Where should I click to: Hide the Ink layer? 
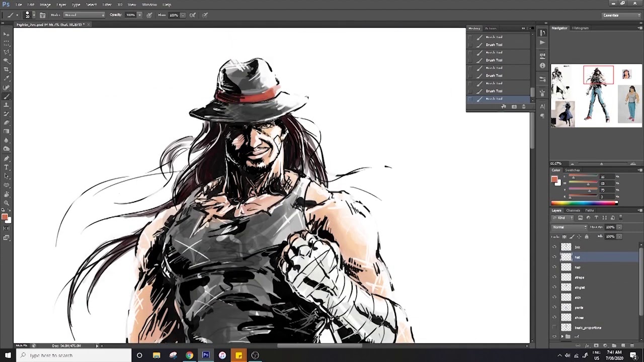[x=554, y=247]
